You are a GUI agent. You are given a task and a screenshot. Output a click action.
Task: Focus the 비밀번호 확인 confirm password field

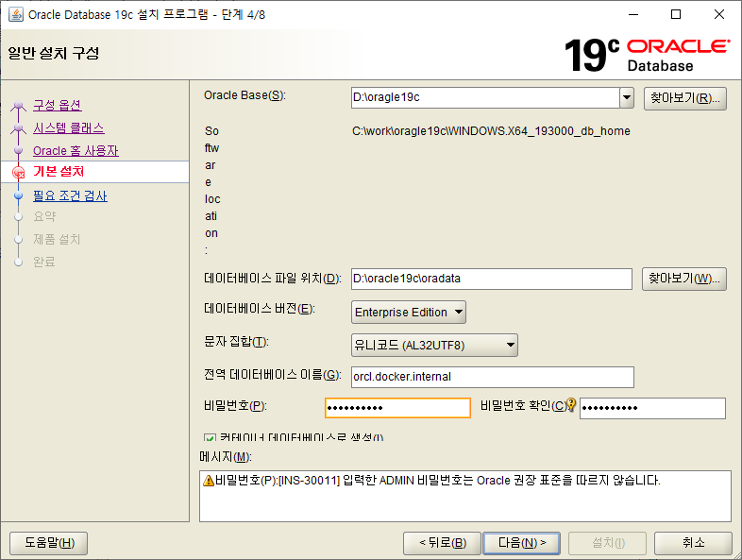(652, 408)
